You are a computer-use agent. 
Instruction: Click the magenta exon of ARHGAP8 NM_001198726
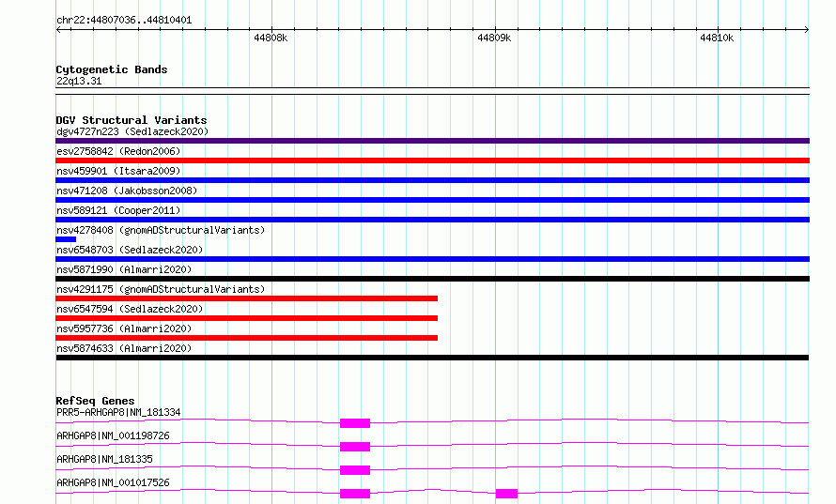click(x=355, y=447)
